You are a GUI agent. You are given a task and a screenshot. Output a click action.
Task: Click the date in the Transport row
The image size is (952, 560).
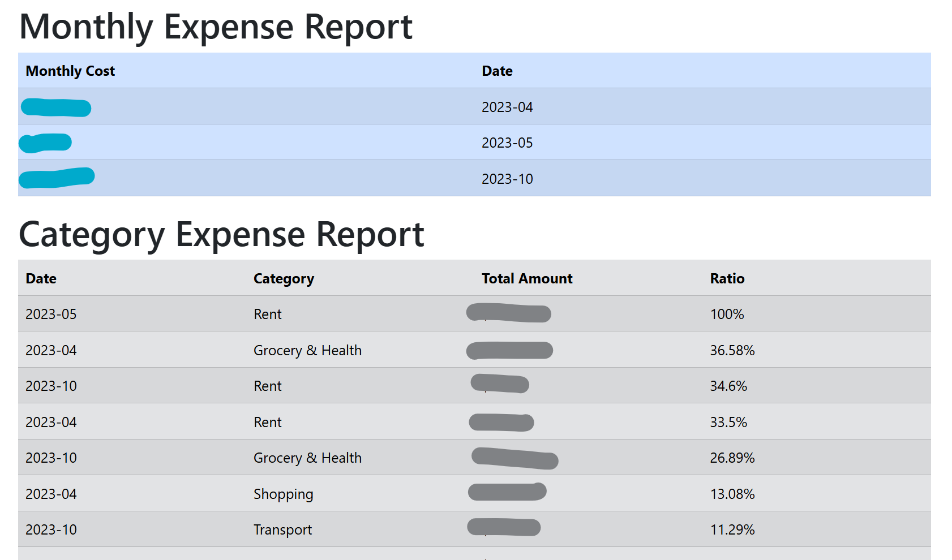[51, 529]
